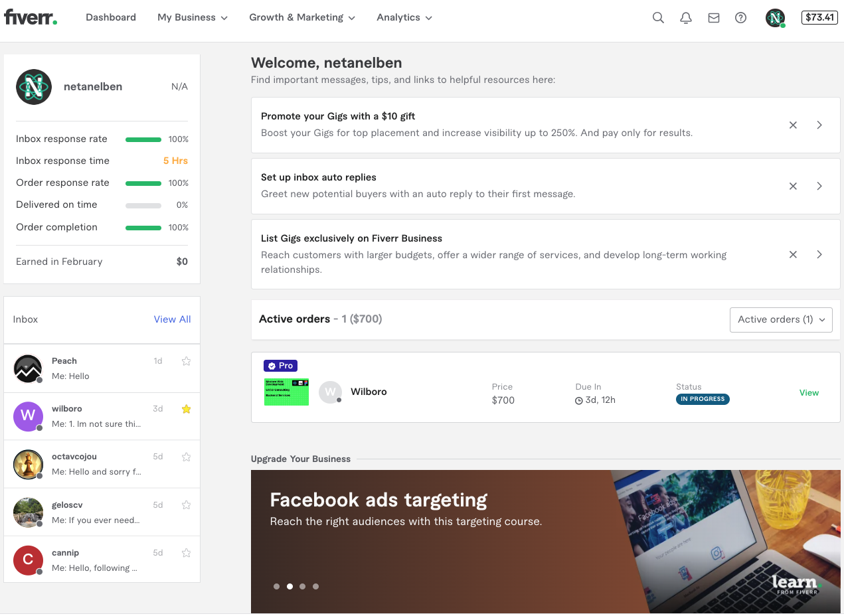Star the Peach conversation
The width and height of the screenshot is (844, 616).
pyautogui.click(x=186, y=361)
